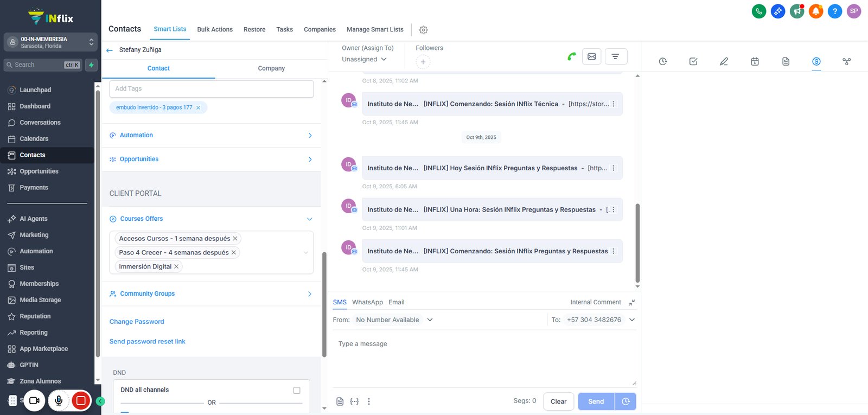
Task: Open the conversation filter icon
Action: pyautogui.click(x=616, y=56)
